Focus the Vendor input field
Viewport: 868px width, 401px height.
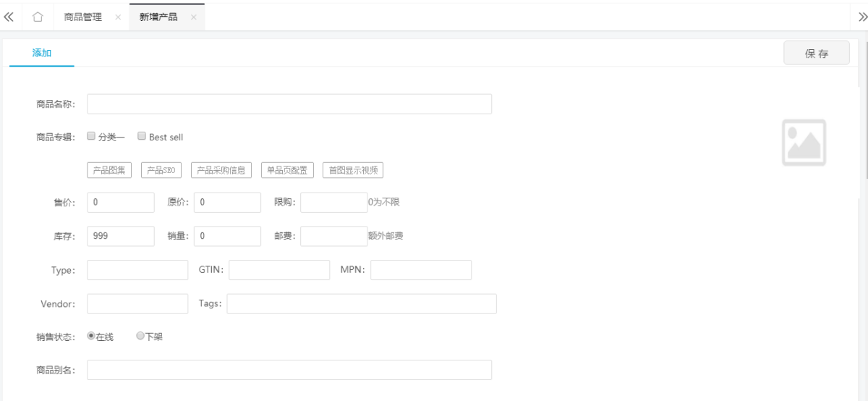137,303
